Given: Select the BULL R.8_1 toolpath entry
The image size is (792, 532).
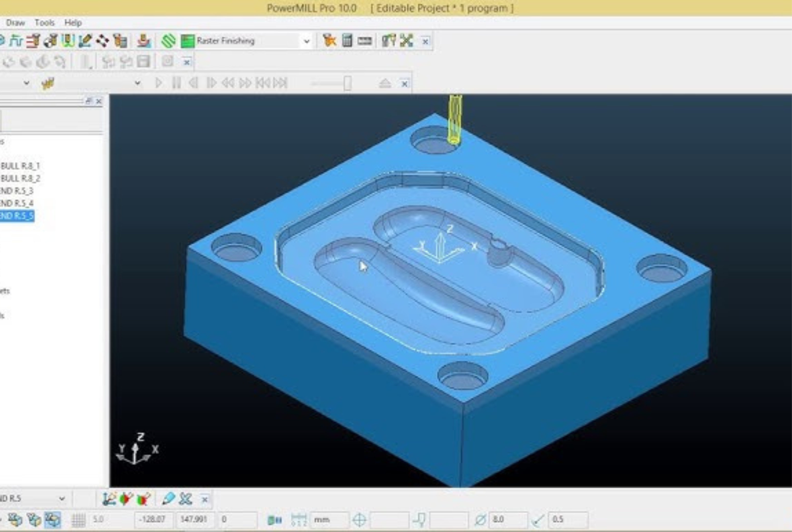Looking at the screenshot, I should [x=20, y=166].
